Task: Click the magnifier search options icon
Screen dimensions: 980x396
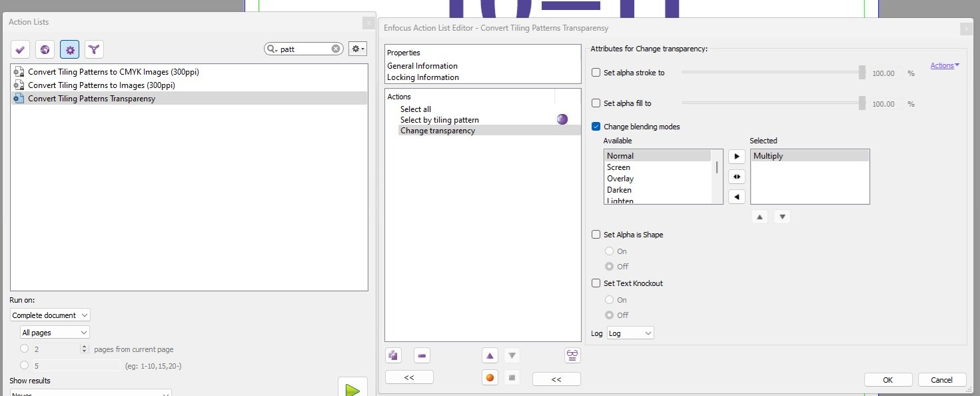Action: pyautogui.click(x=272, y=49)
